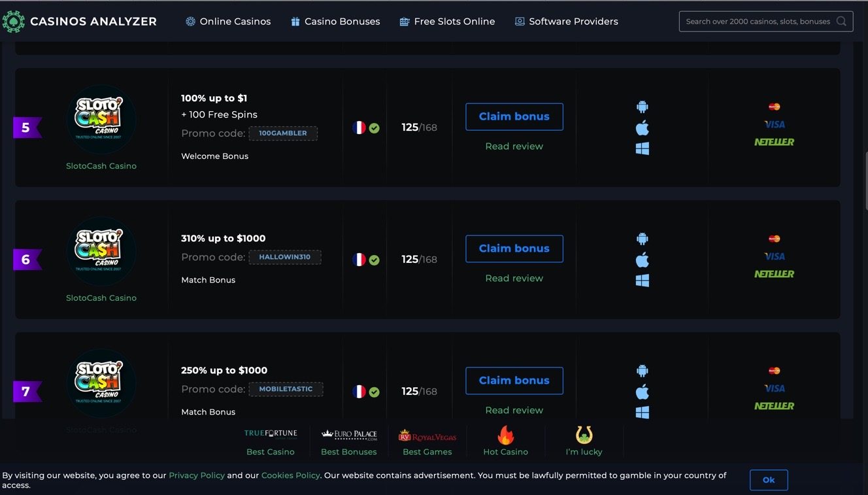Viewport: 868px width, 495px height.
Task: Click Welcome Bonus label in row 5
Action: (215, 156)
